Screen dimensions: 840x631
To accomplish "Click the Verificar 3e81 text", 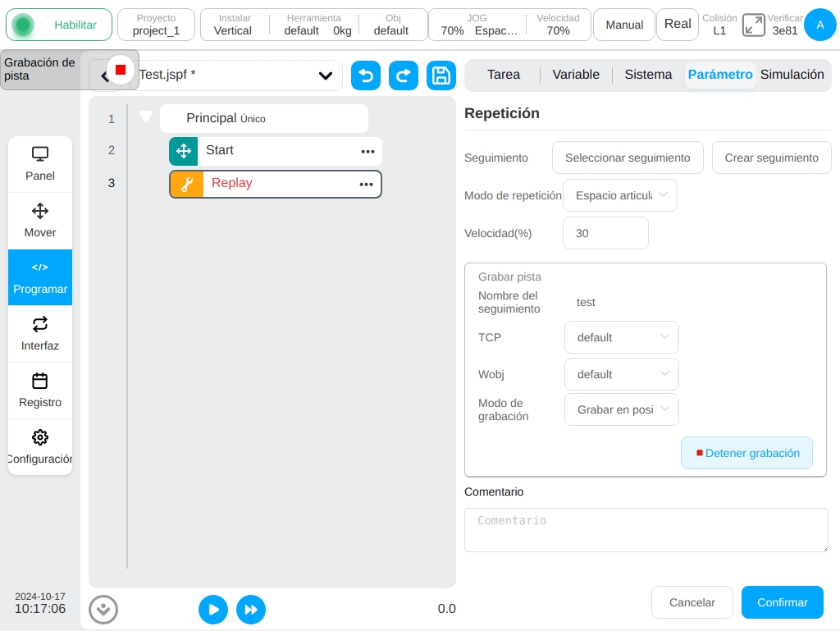I will coord(785,25).
